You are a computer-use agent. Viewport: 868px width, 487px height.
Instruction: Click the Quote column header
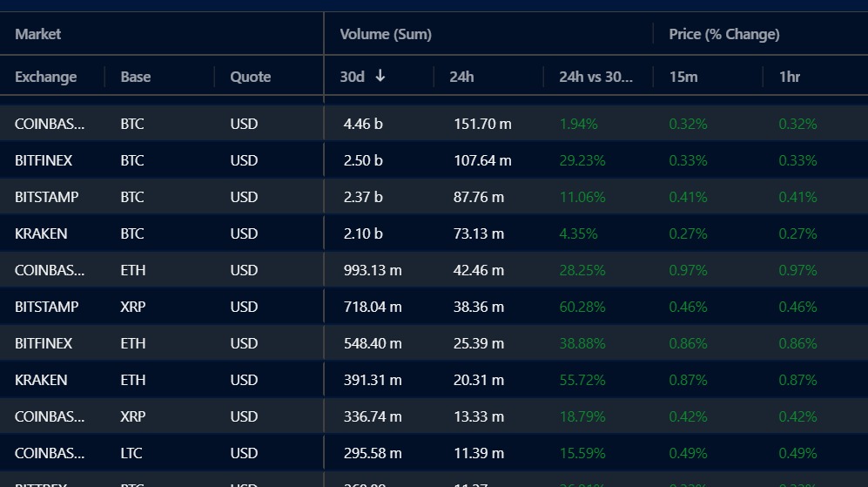[250, 77]
